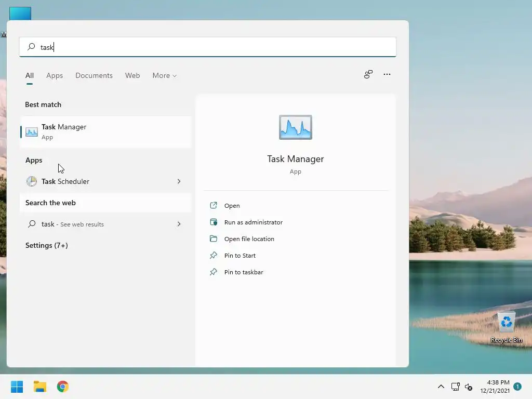
Task: Click the search text field containing 'task'
Action: (208, 47)
